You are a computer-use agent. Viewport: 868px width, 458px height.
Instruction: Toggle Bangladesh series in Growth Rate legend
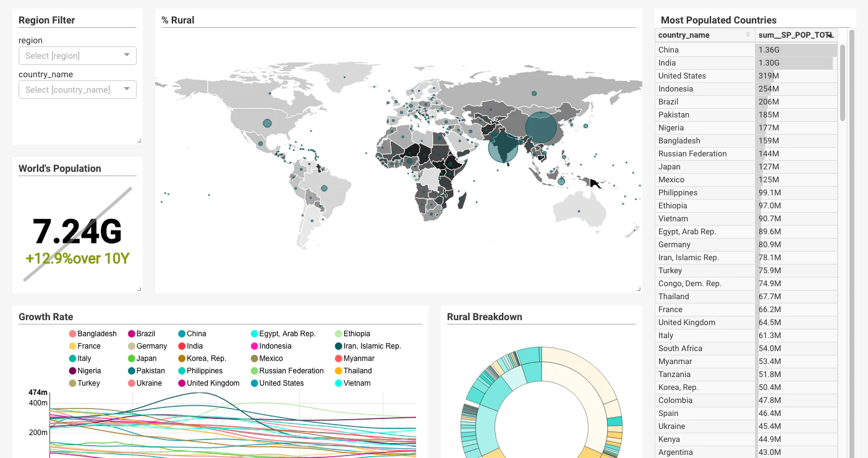click(x=93, y=334)
